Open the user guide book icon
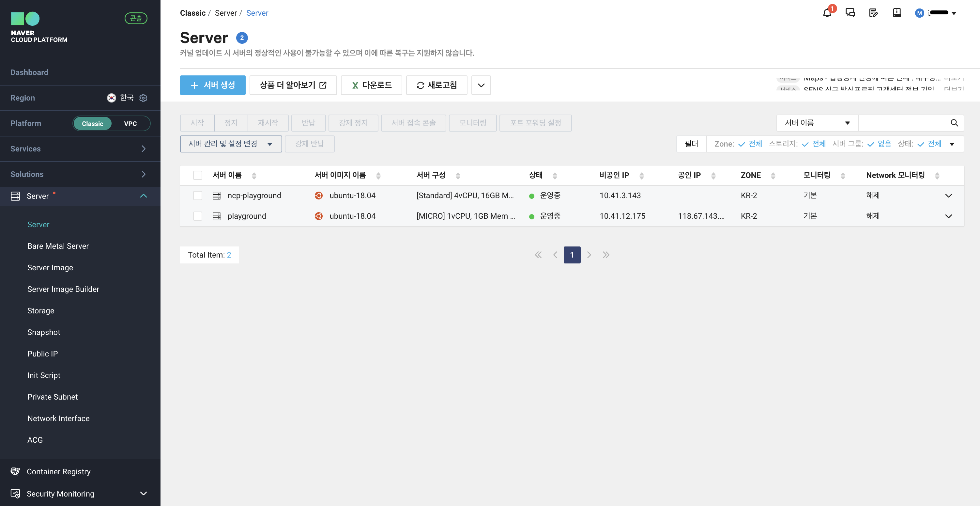Screen dimensions: 980x506 click(x=897, y=13)
